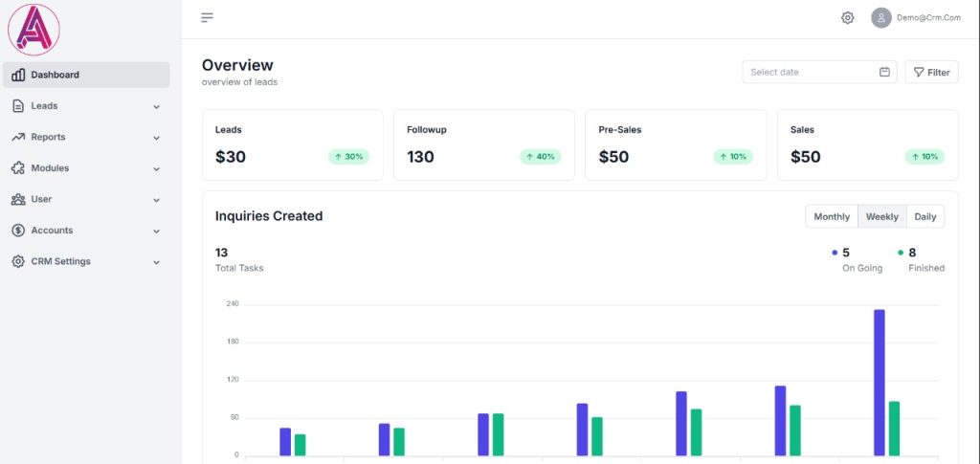Click the calendar icon in date field
The width and height of the screenshot is (980, 464).
coord(884,72)
